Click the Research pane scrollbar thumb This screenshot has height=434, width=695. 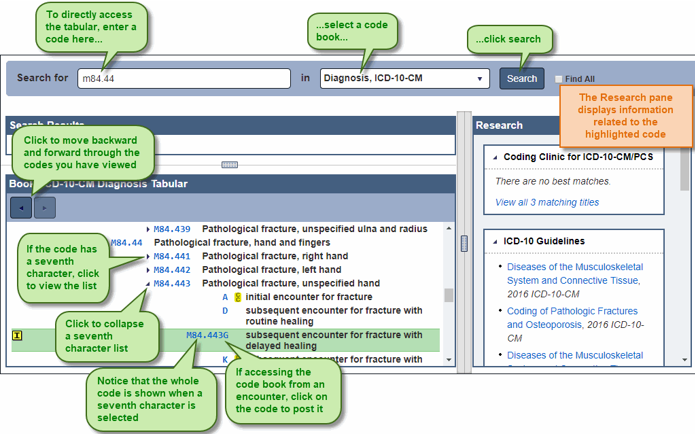(x=685, y=169)
